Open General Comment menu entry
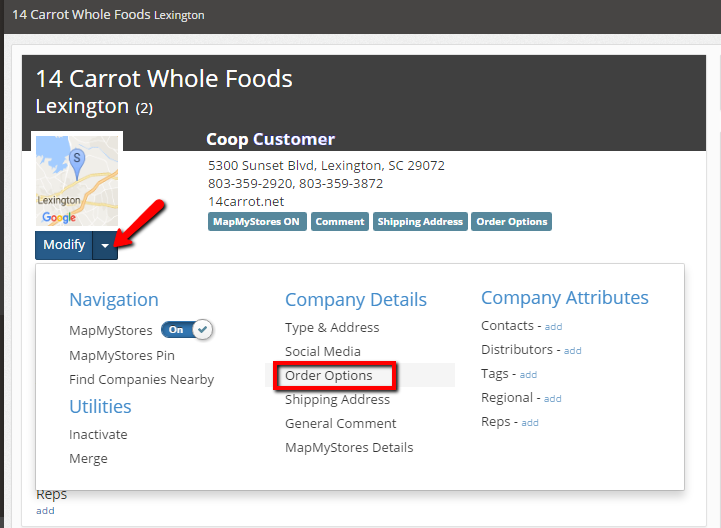Viewport: 721px width, 528px height. [x=340, y=424]
